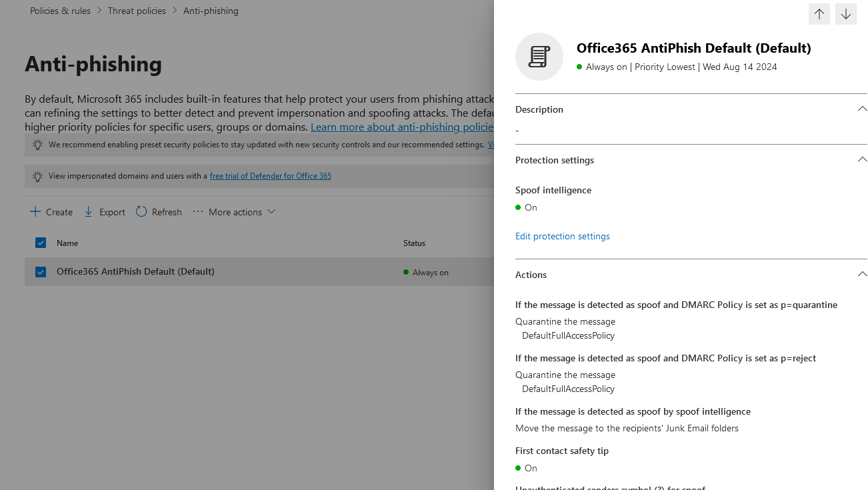Toggle the select all checkbox in header

(41, 243)
